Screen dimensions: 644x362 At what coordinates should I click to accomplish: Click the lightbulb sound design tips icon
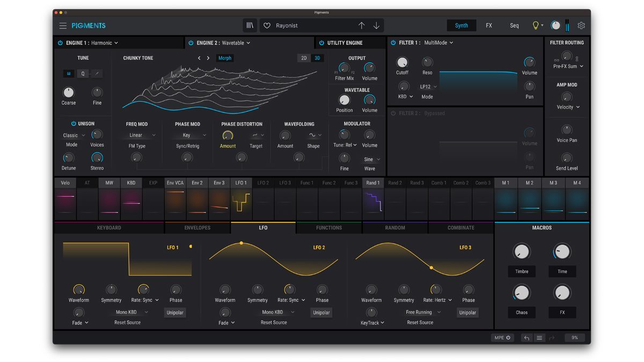tap(535, 25)
